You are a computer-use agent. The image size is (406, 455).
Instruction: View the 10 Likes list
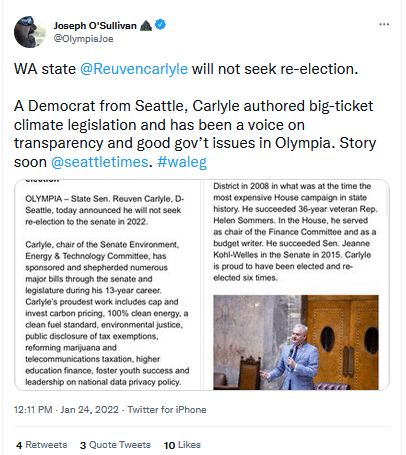tap(182, 445)
